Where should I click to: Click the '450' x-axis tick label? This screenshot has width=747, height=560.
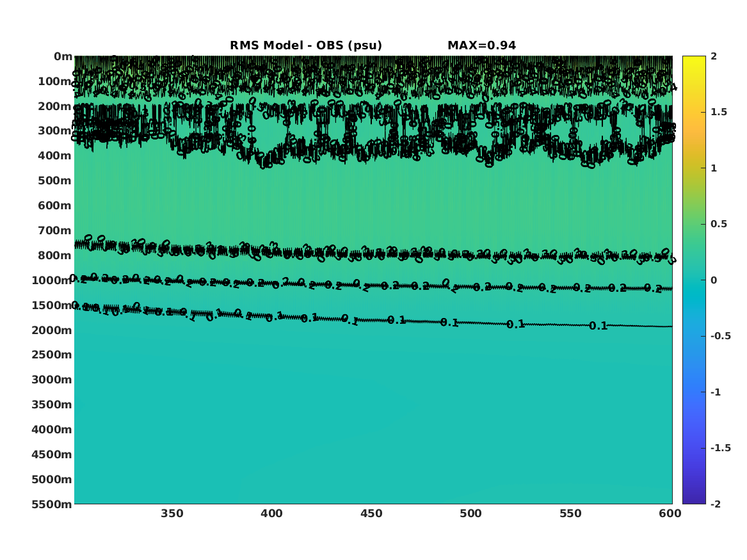point(371,513)
